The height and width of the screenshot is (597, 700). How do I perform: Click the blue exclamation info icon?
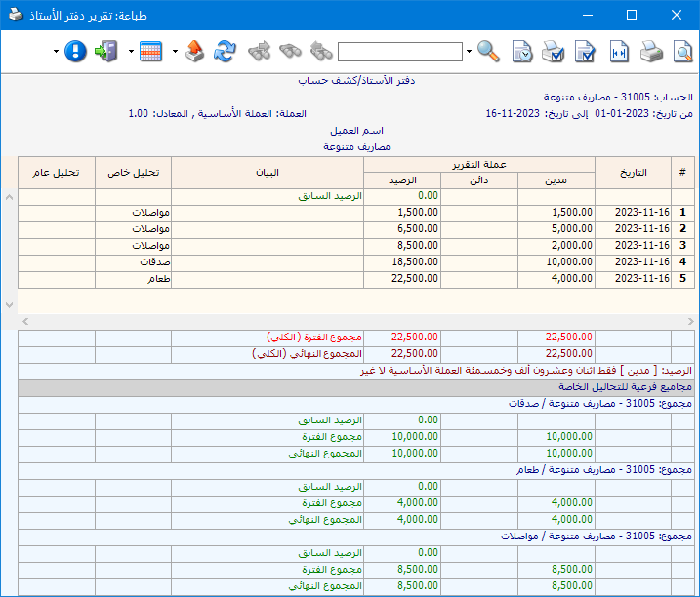75,52
